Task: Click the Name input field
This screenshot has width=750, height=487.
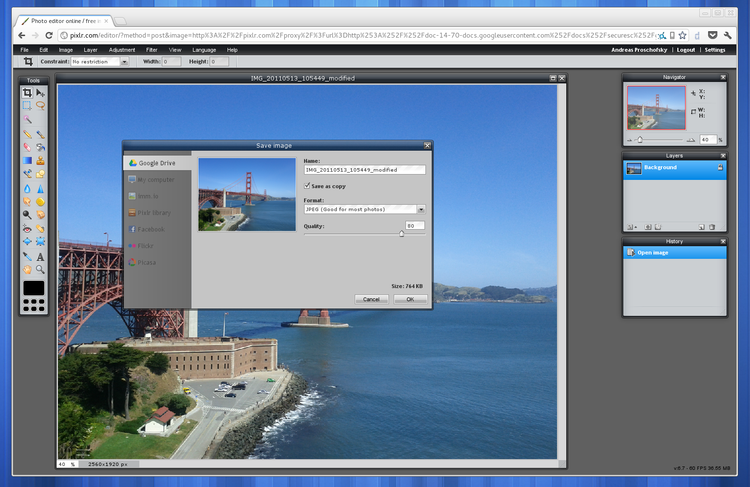Action: [364, 170]
